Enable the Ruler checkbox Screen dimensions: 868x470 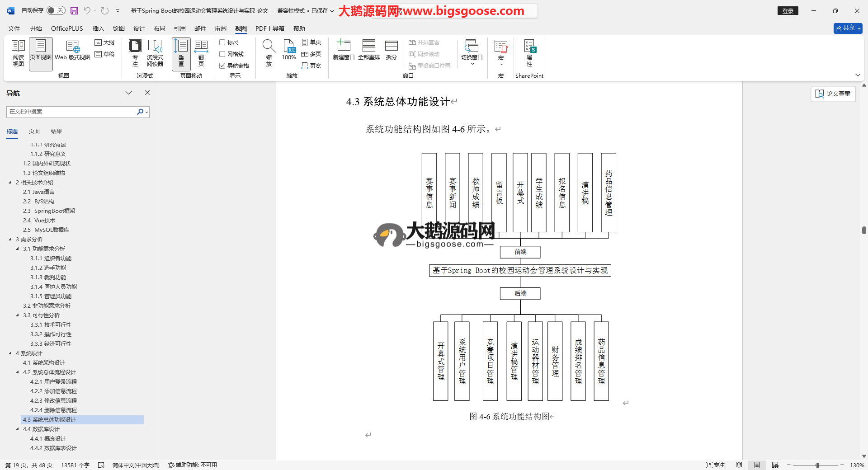tap(222, 42)
